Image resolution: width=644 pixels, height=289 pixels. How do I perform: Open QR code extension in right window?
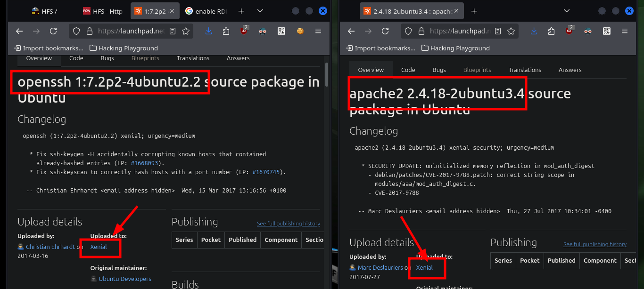pyautogui.click(x=607, y=31)
